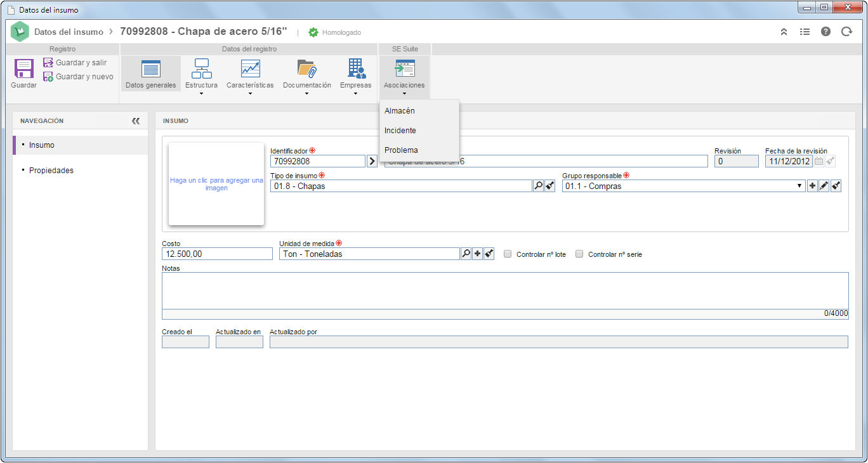Click the Empresas building icon
868x463 pixels.
tap(356, 68)
